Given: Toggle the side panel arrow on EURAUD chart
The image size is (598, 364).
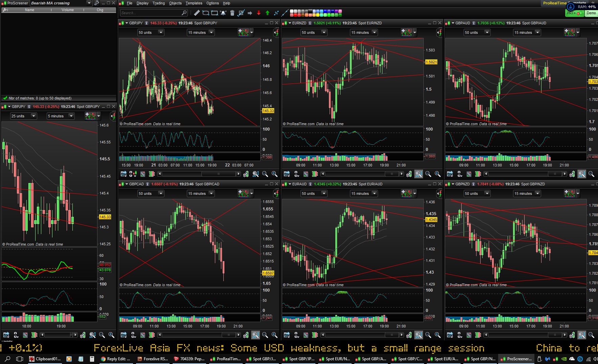Looking at the screenshot, I should click(439, 194).
